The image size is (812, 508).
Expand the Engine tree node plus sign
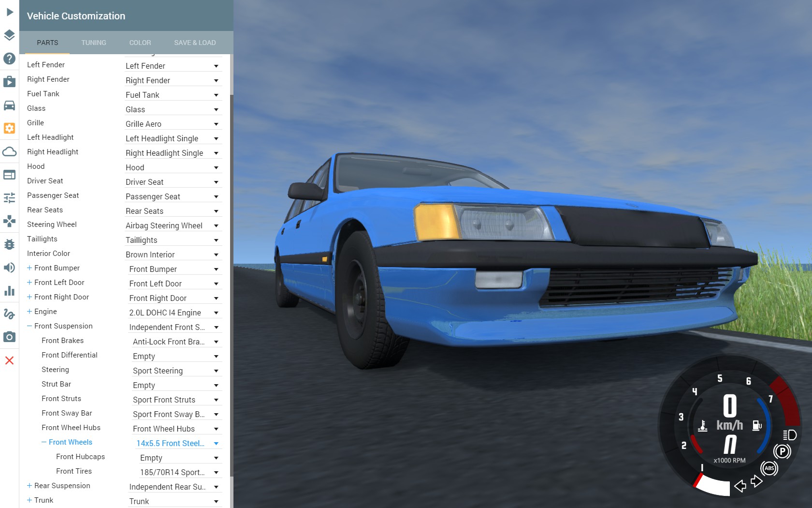(29, 311)
